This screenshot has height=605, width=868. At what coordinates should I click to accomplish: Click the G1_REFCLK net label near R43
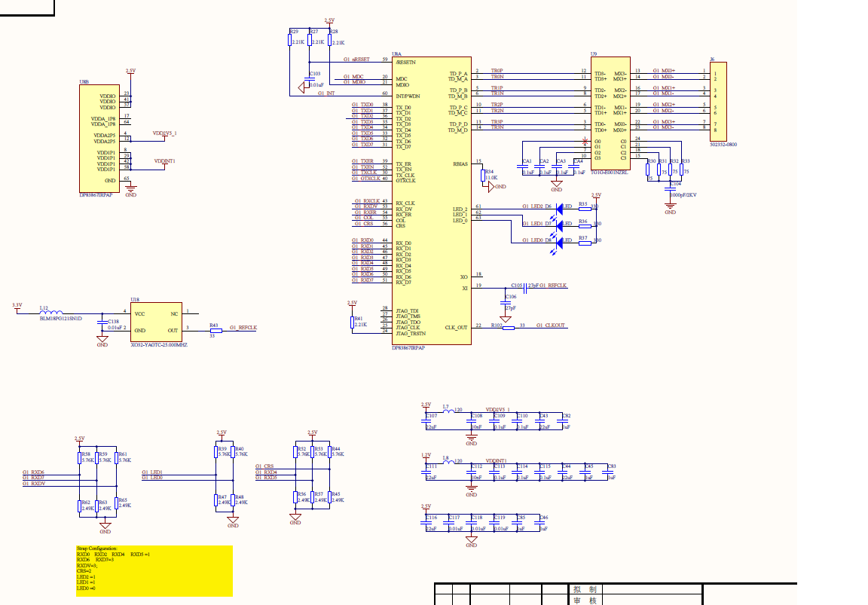click(243, 325)
